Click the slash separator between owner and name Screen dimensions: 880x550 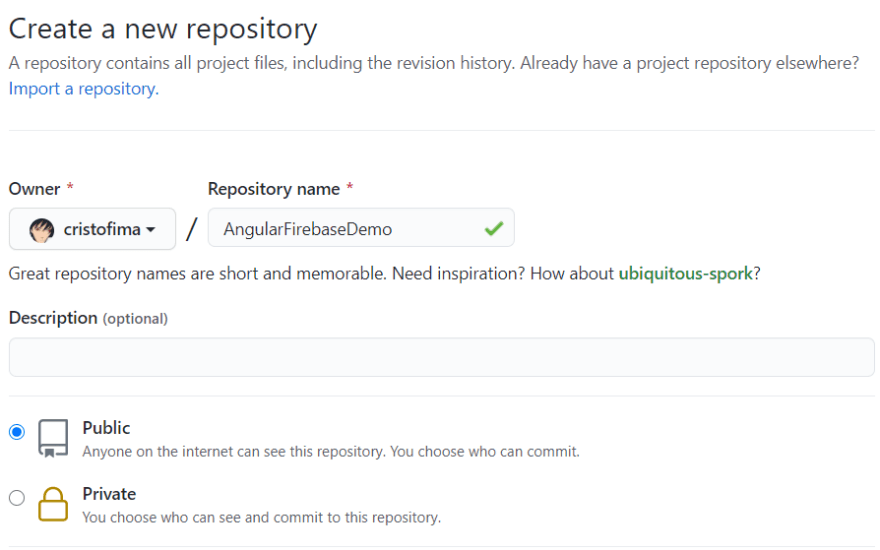pyautogui.click(x=191, y=230)
